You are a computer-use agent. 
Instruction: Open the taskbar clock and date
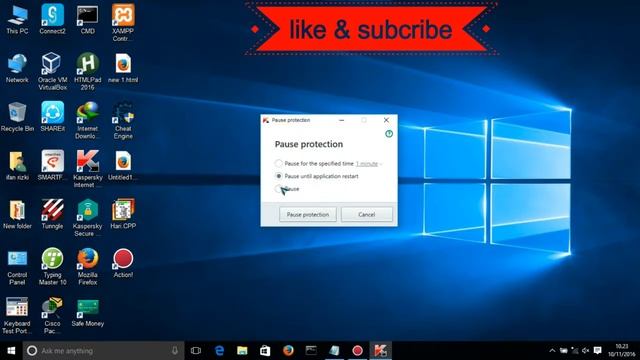[x=621, y=351]
